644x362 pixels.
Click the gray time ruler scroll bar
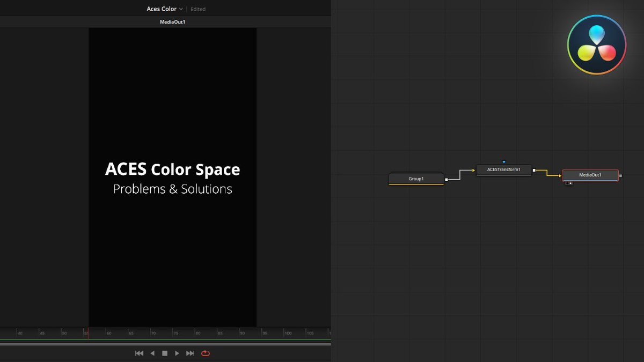[x=165, y=344]
